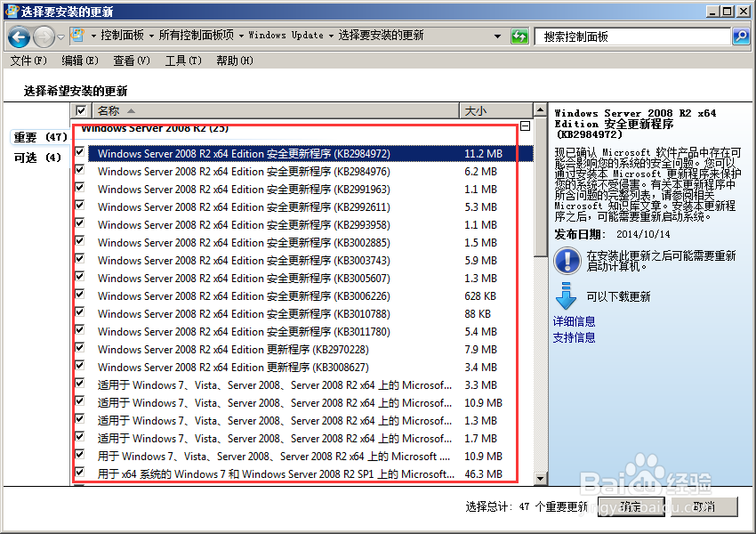This screenshot has width=756, height=534.
Task: Click the search magnifier icon
Action: [x=741, y=36]
